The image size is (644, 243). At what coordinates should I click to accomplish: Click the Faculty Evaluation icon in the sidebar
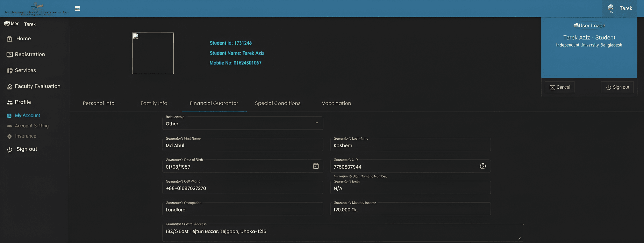(x=10, y=87)
